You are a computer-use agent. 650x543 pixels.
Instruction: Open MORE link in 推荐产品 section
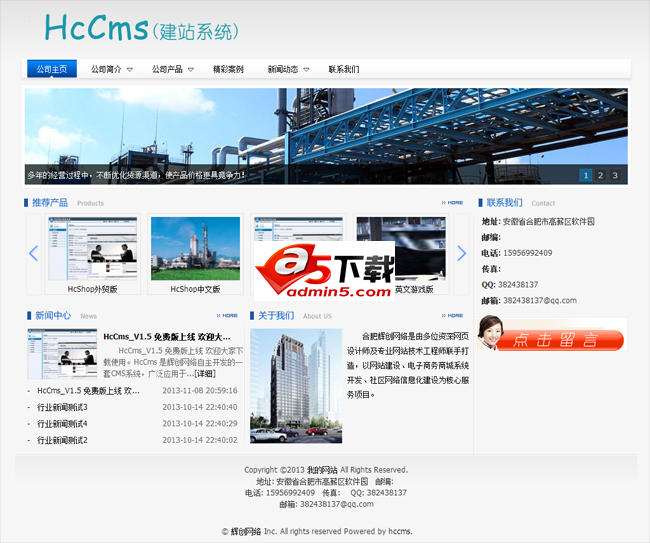click(452, 203)
